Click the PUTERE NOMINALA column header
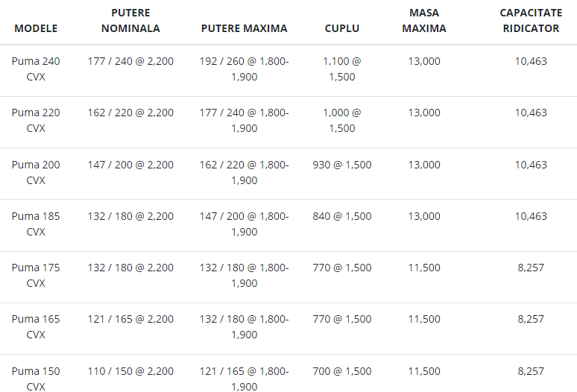This screenshot has height=392, width=577. coord(130,21)
